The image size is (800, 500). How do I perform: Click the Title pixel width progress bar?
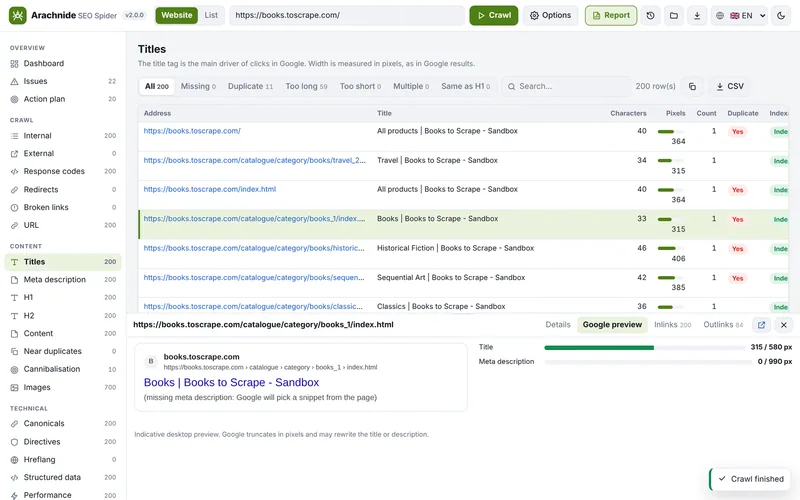coord(645,347)
